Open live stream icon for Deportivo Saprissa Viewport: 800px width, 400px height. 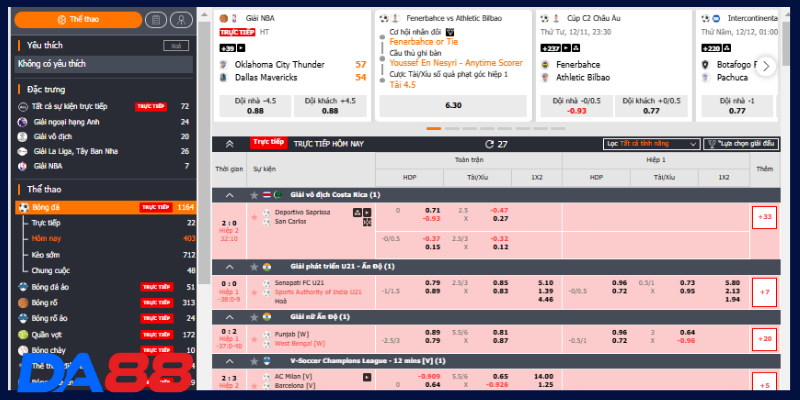tap(367, 212)
